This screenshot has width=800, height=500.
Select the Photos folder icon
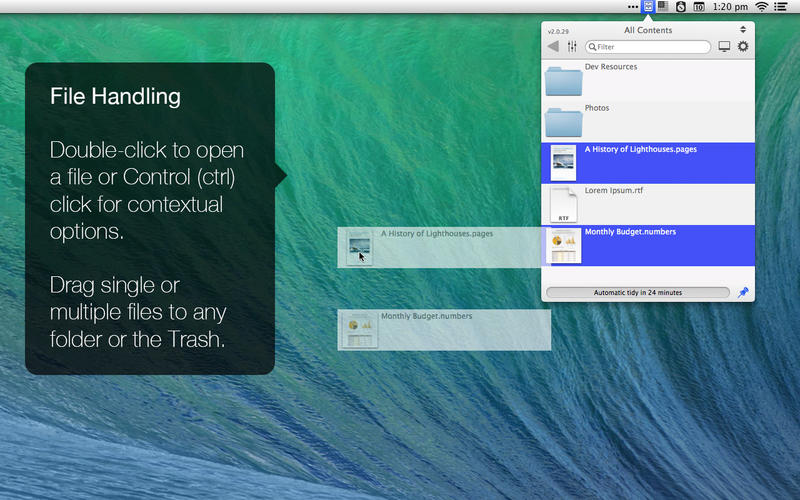(563, 122)
